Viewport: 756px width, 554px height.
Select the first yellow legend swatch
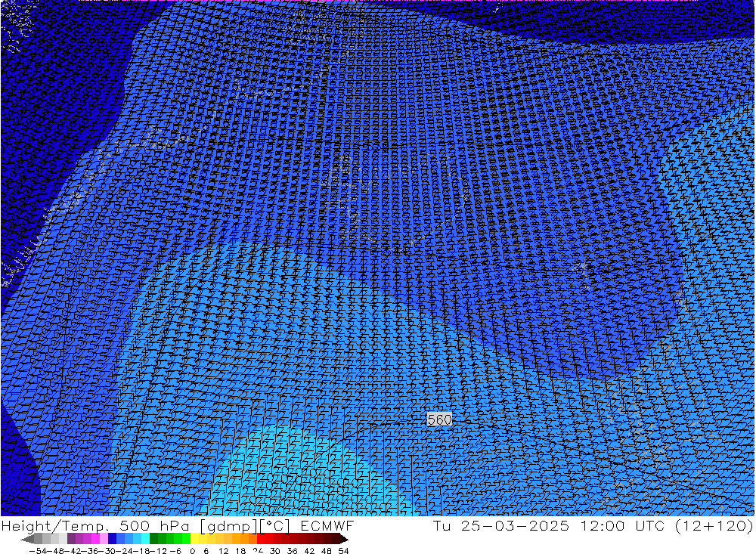[x=195, y=539]
